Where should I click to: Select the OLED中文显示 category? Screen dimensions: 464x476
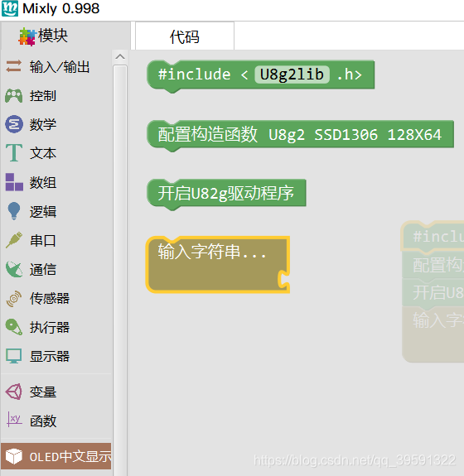point(56,456)
